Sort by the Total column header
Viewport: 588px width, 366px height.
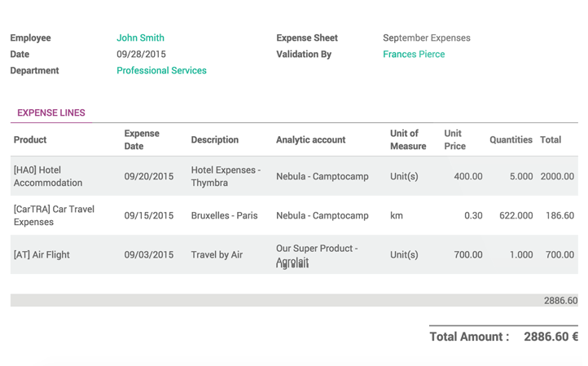(551, 139)
